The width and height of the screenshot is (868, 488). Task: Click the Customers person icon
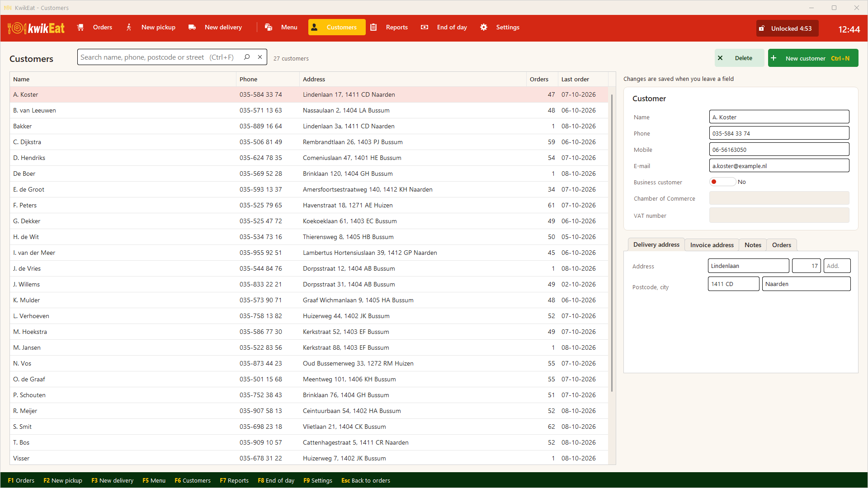click(314, 28)
